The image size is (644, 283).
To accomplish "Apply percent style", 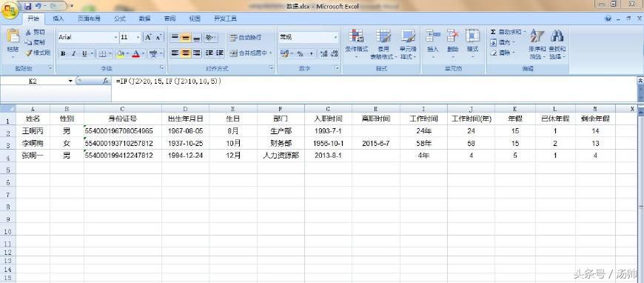I will (301, 53).
